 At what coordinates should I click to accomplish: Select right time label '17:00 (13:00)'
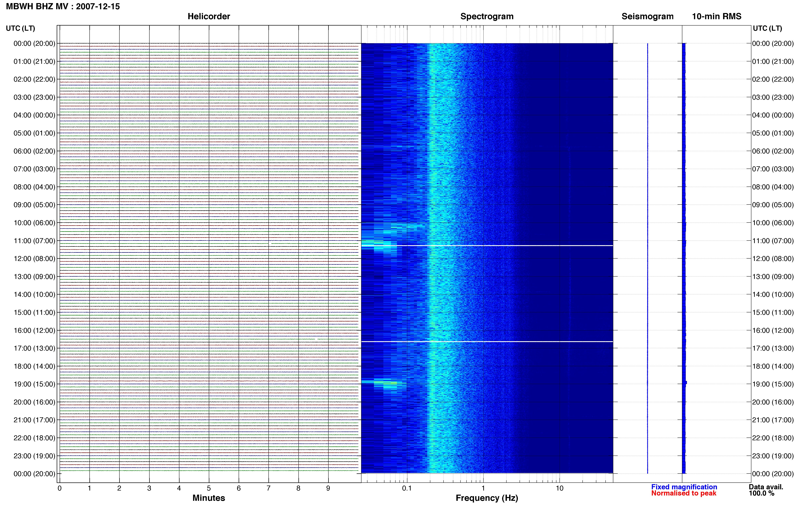click(773, 348)
